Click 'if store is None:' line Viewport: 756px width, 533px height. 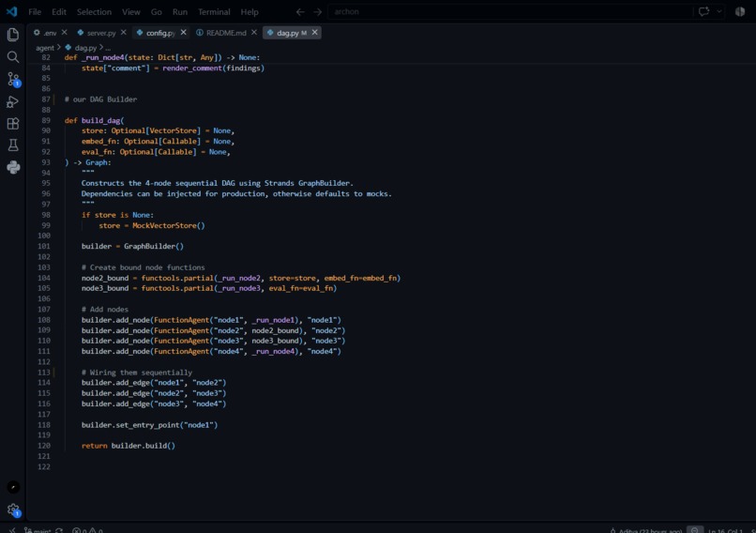[x=117, y=215]
